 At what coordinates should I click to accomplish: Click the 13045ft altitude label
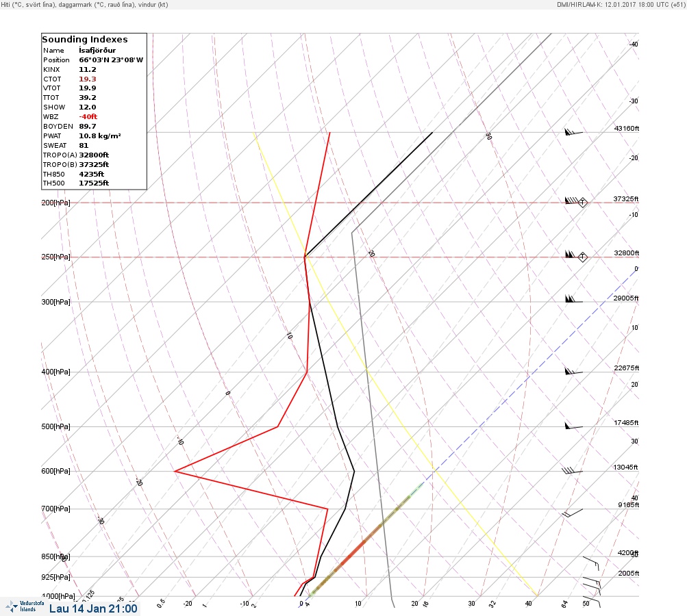[x=625, y=467]
